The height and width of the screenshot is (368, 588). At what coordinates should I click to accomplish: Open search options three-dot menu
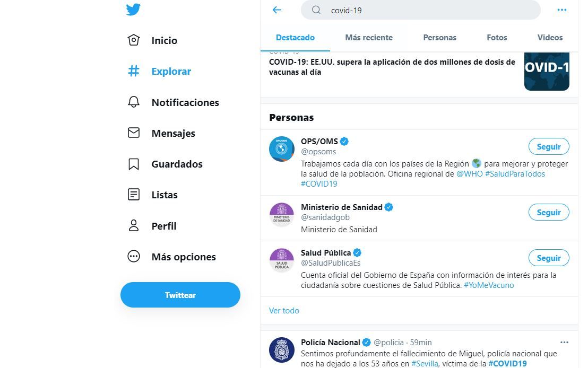point(562,10)
